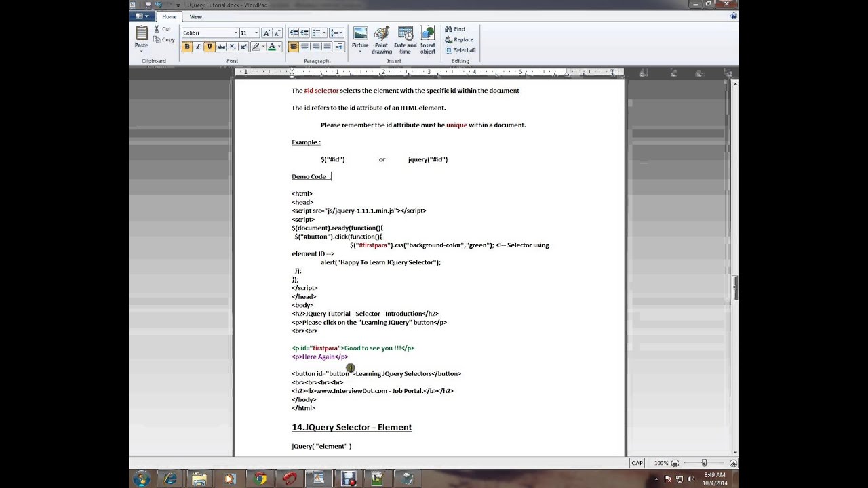Switch to the View tab

(x=195, y=16)
